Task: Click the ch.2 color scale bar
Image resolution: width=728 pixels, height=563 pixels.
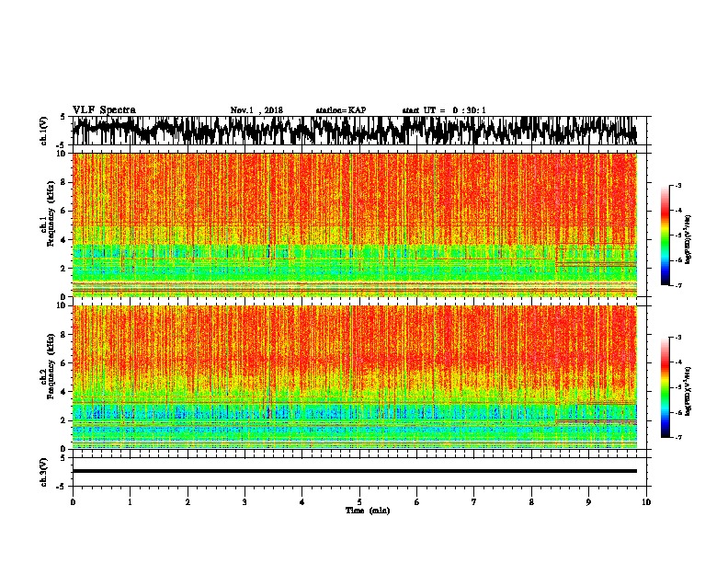Action: (x=665, y=387)
